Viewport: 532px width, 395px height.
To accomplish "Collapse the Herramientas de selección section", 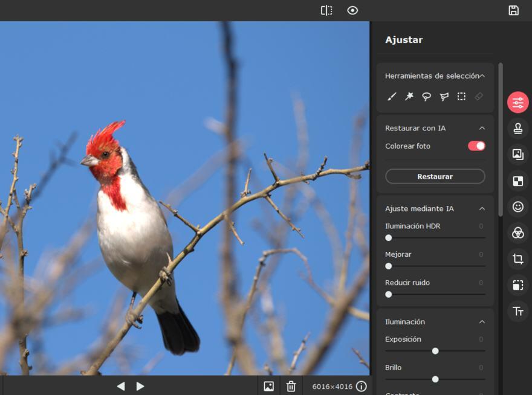I will pyautogui.click(x=482, y=76).
